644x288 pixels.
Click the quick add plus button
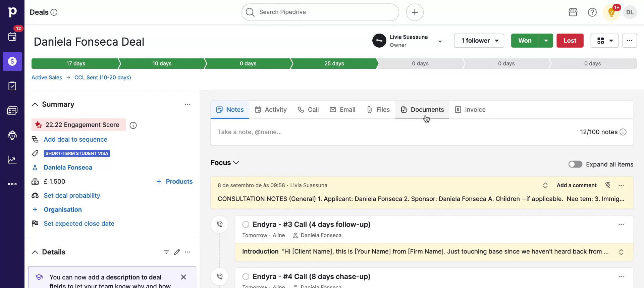[x=415, y=12]
